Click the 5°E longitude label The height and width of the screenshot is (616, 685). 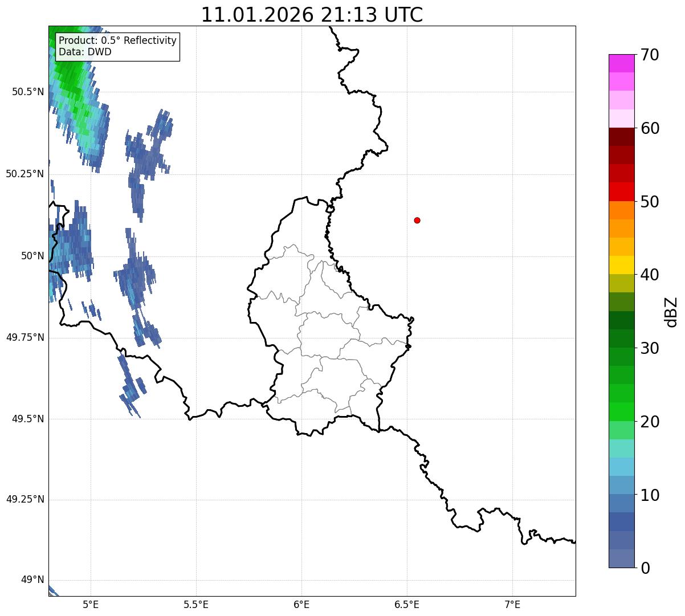pyautogui.click(x=91, y=605)
